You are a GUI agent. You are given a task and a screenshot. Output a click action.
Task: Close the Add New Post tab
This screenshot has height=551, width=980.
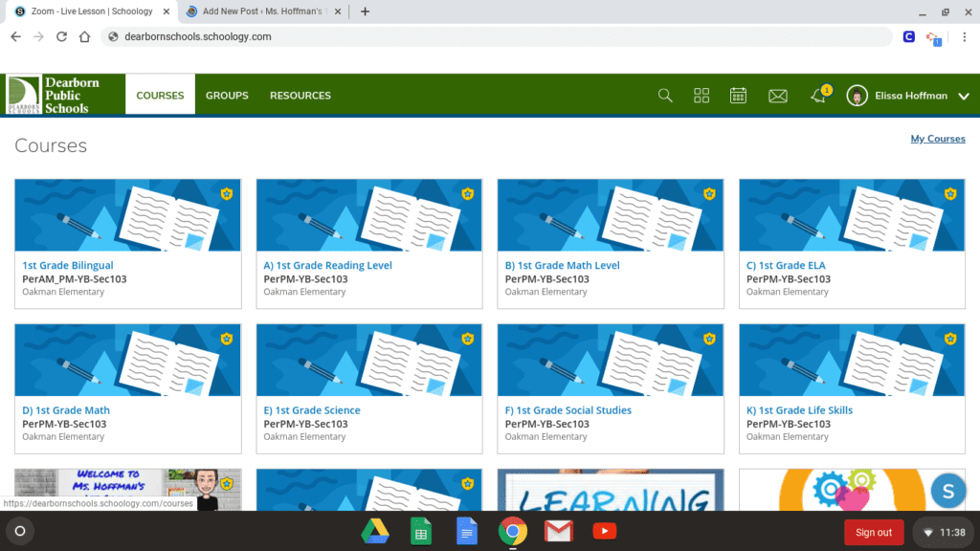(338, 11)
